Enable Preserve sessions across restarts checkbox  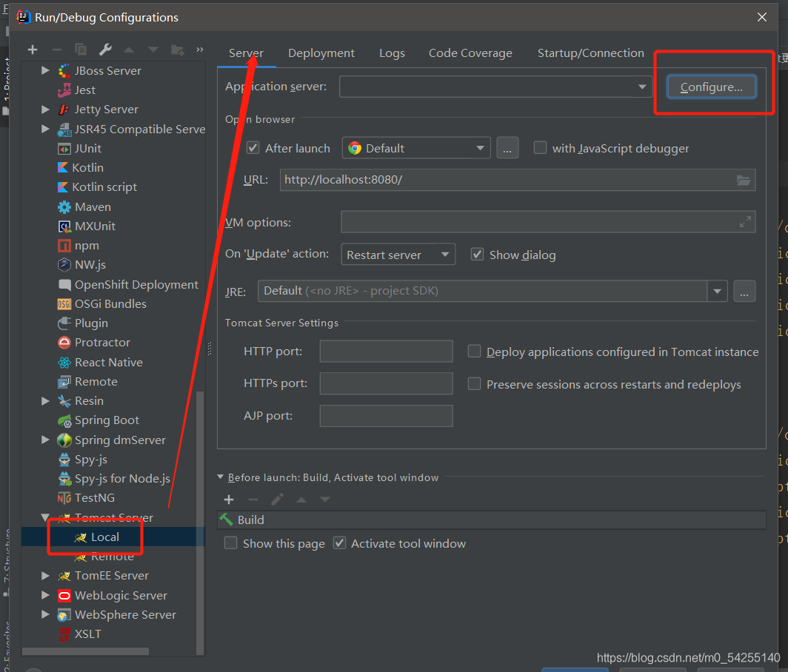point(475,383)
